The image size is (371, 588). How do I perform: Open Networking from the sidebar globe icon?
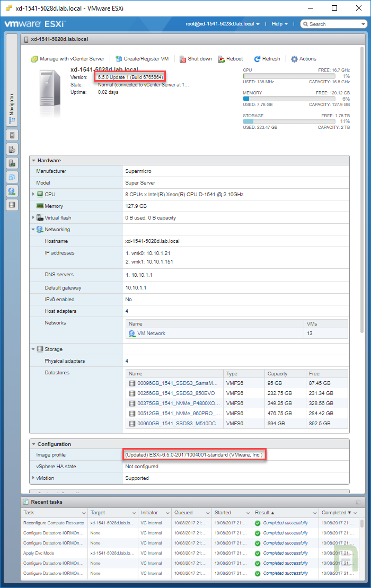point(12,190)
